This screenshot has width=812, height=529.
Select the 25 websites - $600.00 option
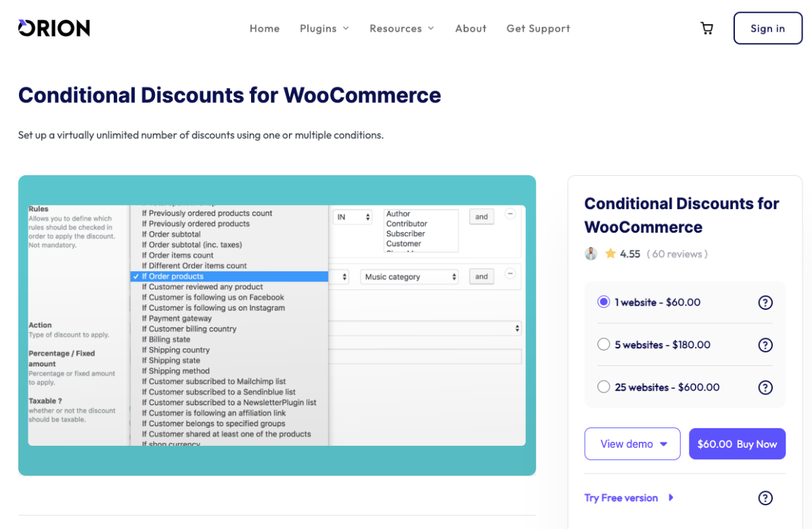(604, 387)
